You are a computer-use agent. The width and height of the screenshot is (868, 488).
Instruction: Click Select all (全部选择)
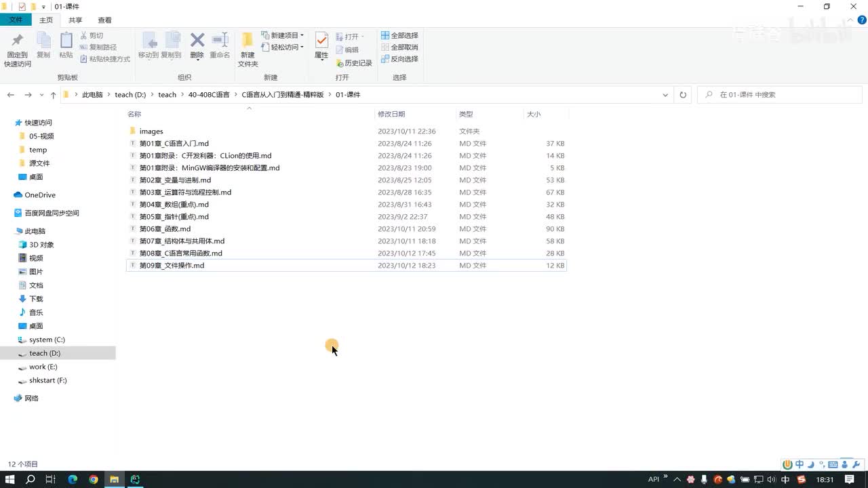click(399, 35)
